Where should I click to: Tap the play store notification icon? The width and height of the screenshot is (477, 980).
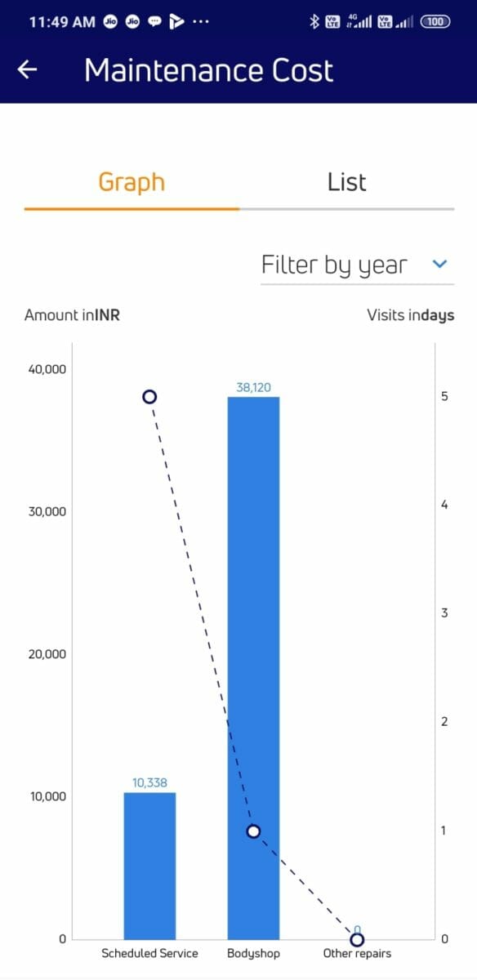(x=176, y=22)
